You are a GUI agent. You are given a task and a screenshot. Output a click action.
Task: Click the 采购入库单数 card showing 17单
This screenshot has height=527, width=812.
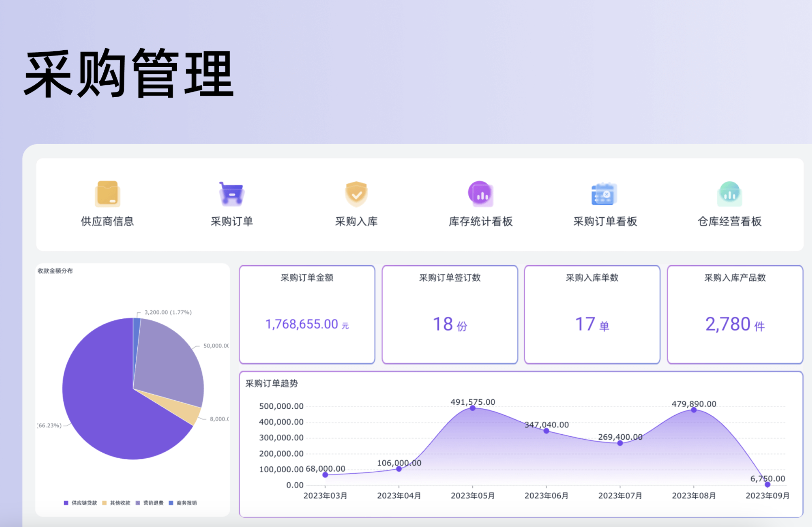(x=592, y=315)
